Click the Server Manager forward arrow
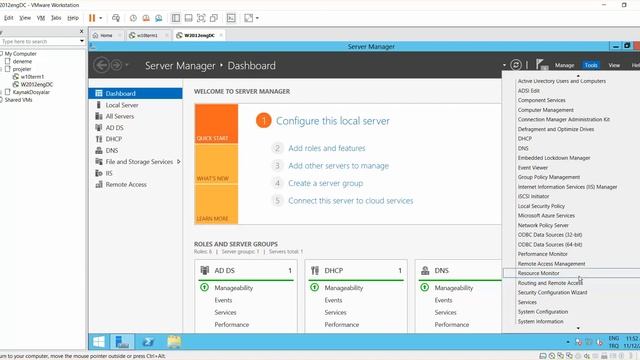The width and height of the screenshot is (640, 360). (116, 65)
